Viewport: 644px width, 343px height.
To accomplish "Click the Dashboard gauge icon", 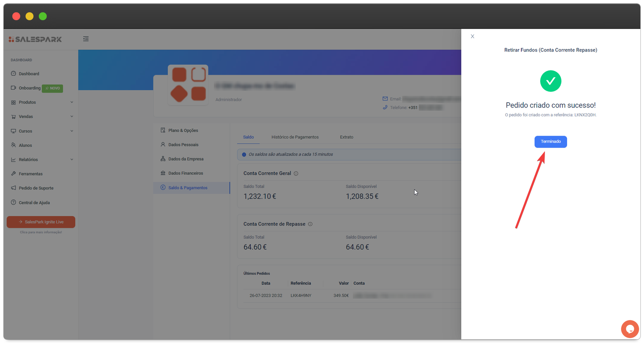I will (x=13, y=74).
